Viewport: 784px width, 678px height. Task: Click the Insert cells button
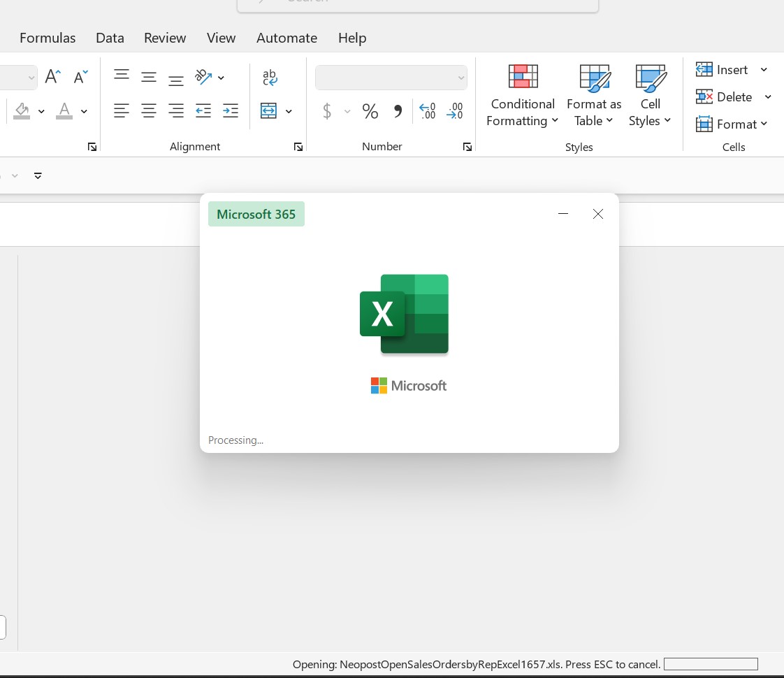[722, 69]
